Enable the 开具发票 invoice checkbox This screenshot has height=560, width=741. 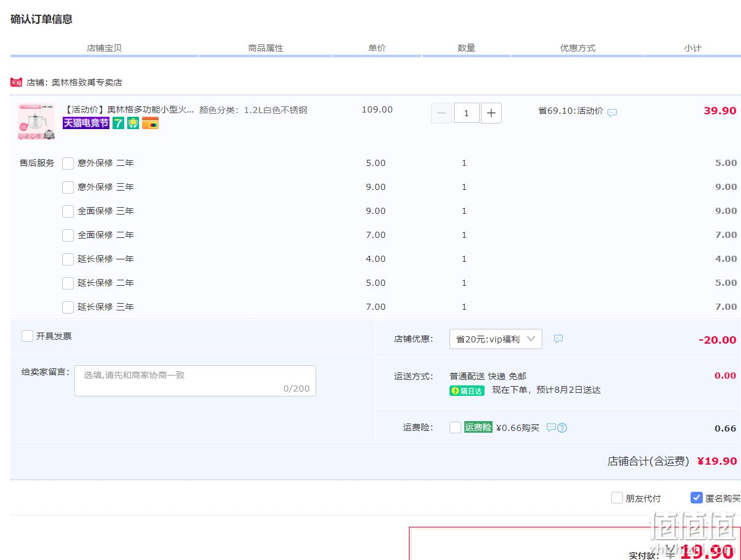(x=28, y=336)
